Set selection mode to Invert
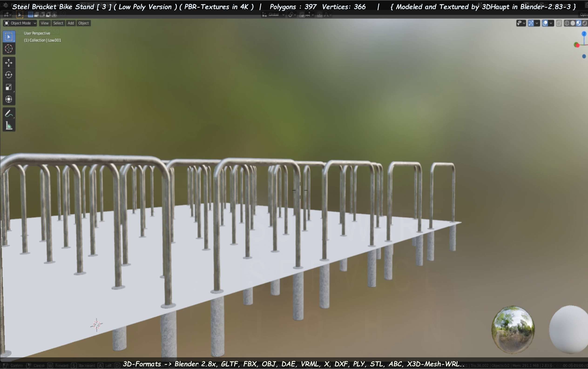 click(x=48, y=15)
